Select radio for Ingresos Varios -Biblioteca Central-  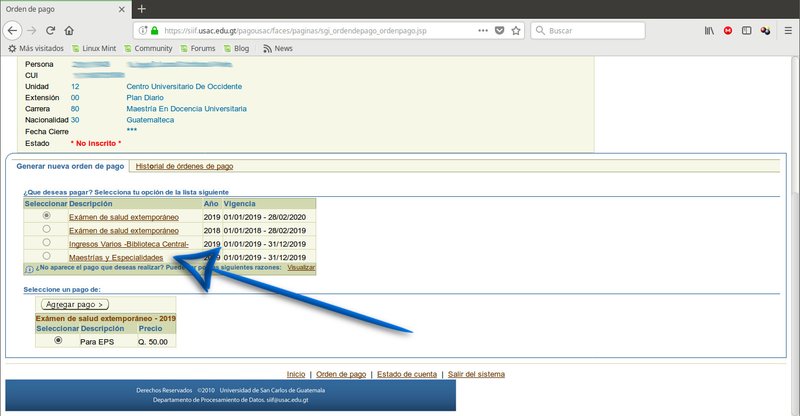pos(46,243)
